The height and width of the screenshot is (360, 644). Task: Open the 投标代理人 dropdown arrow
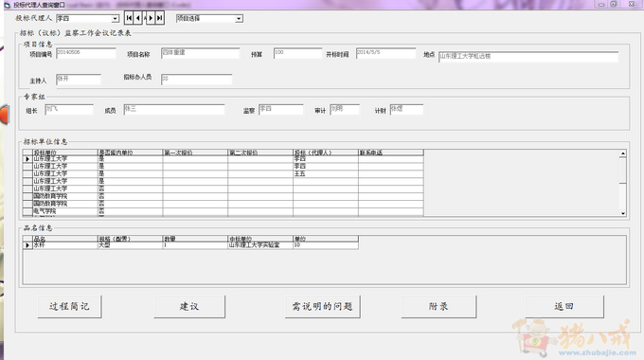116,19
